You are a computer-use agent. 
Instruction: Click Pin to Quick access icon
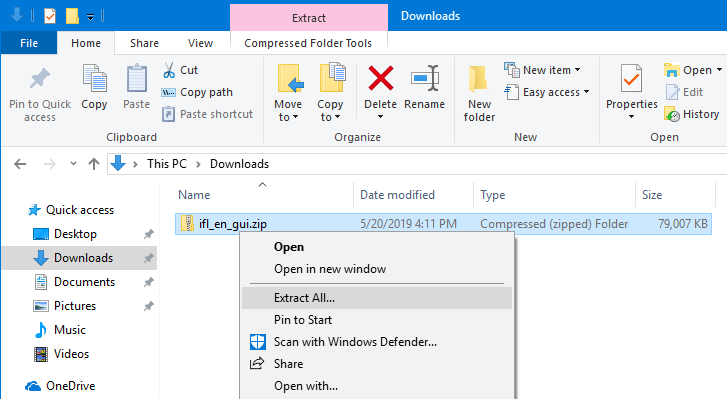pos(40,78)
